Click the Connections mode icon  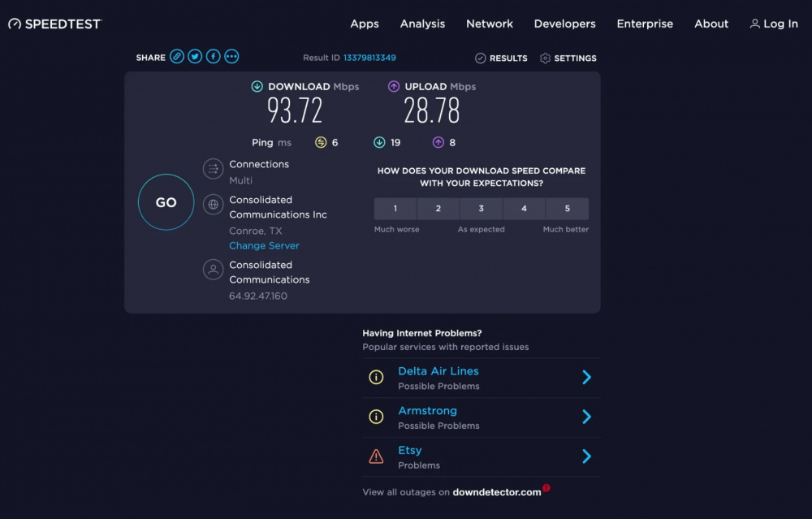pos(213,169)
